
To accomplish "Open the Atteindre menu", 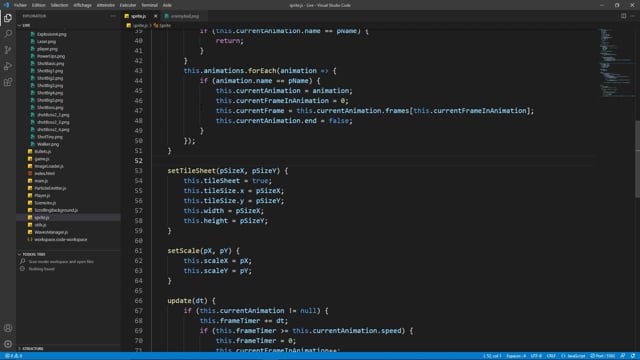I will (x=106, y=5).
